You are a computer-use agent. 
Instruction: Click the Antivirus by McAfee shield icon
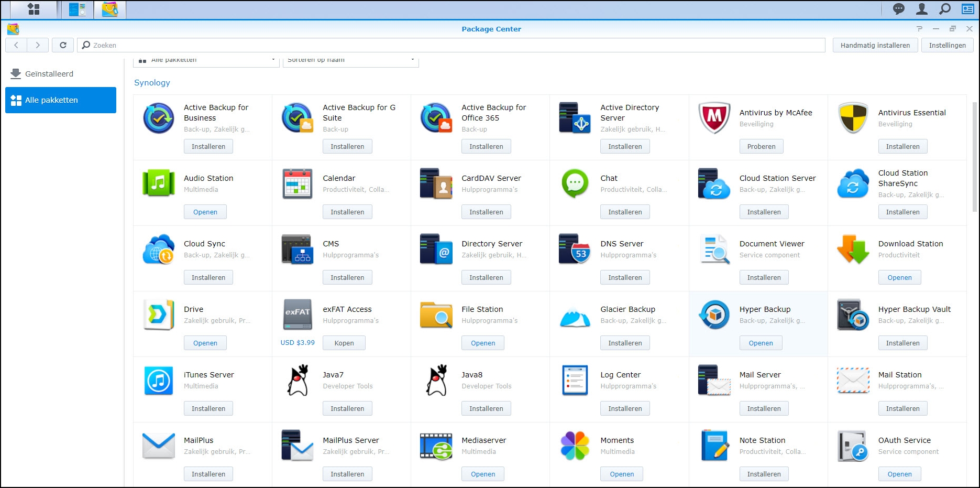(714, 118)
